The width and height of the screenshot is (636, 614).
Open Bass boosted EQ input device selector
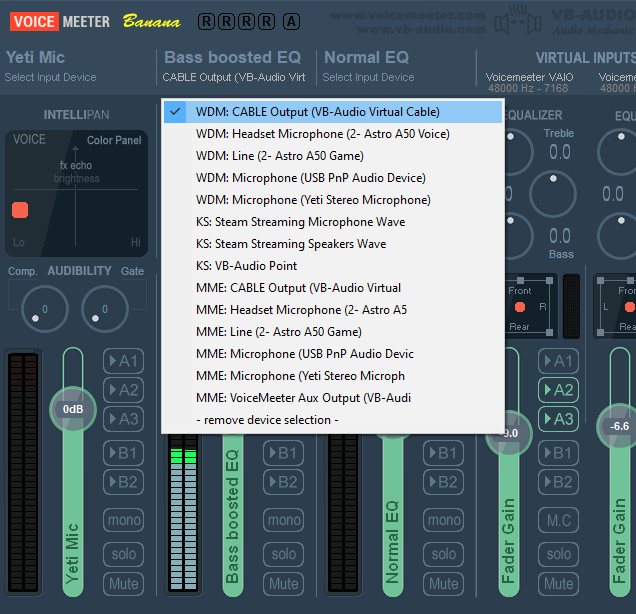pos(234,77)
